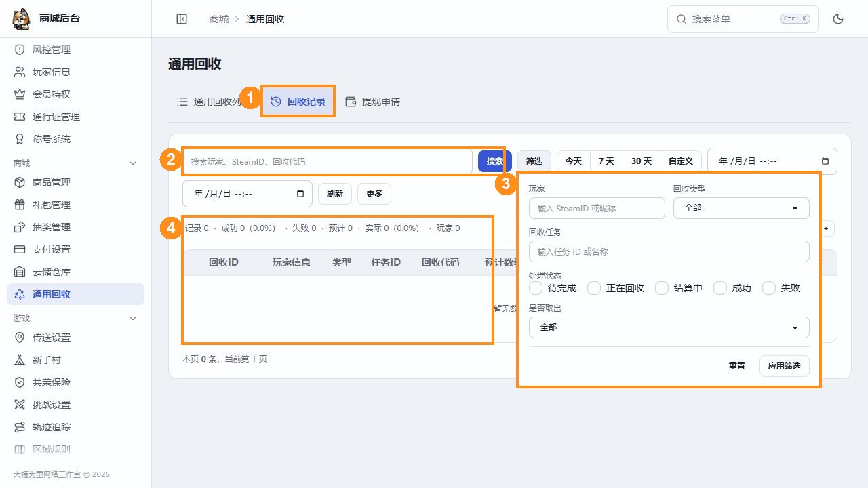Image resolution: width=868 pixels, height=488 pixels.
Task: Click the 应用筛选 button
Action: [x=784, y=366]
